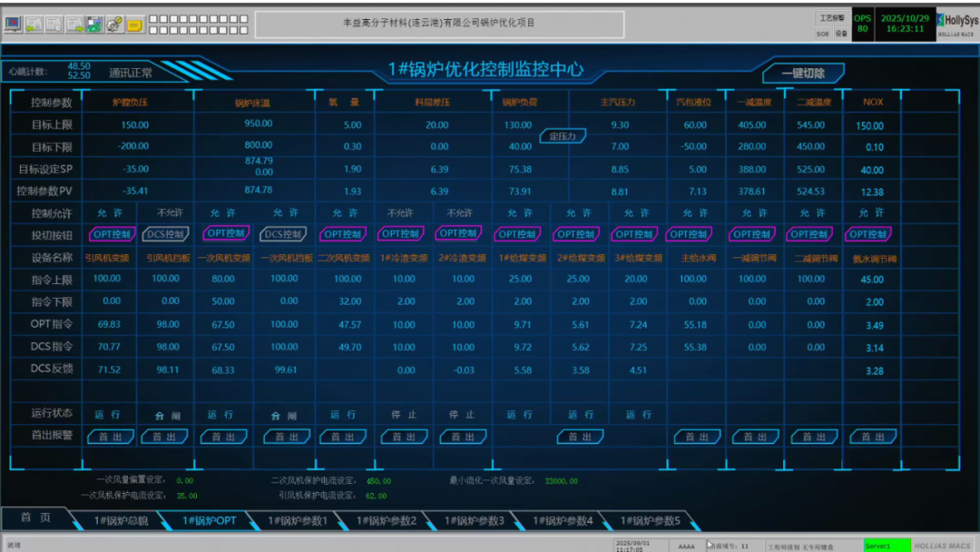
Task: Toggle OPT控制 switch for 氨水调节阀
Action: (x=868, y=234)
